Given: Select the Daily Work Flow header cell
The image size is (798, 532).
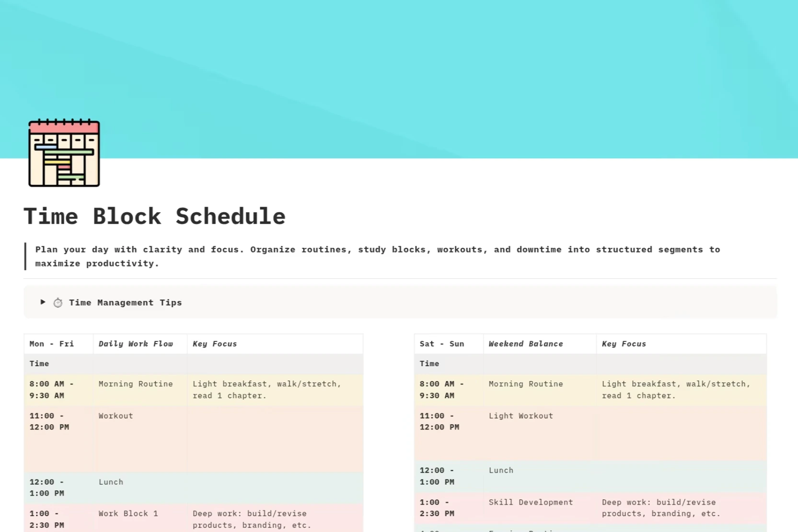Looking at the screenshot, I should pos(136,344).
